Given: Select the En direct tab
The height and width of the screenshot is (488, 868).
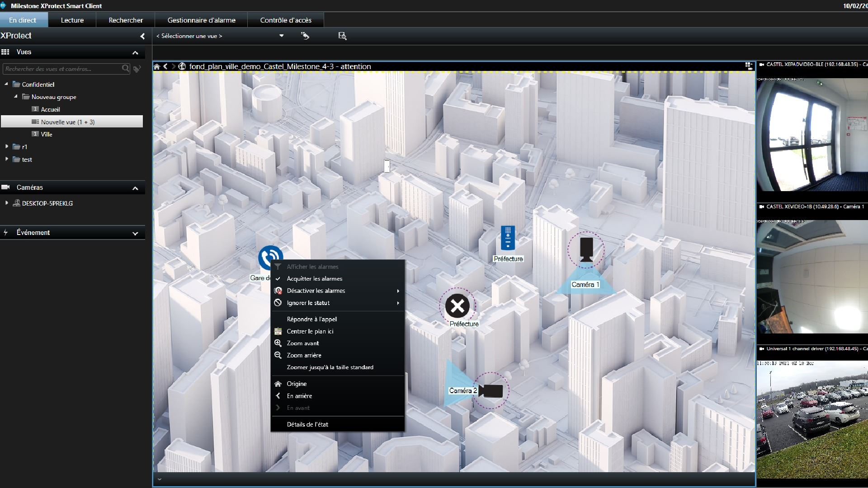Looking at the screenshot, I should (23, 20).
